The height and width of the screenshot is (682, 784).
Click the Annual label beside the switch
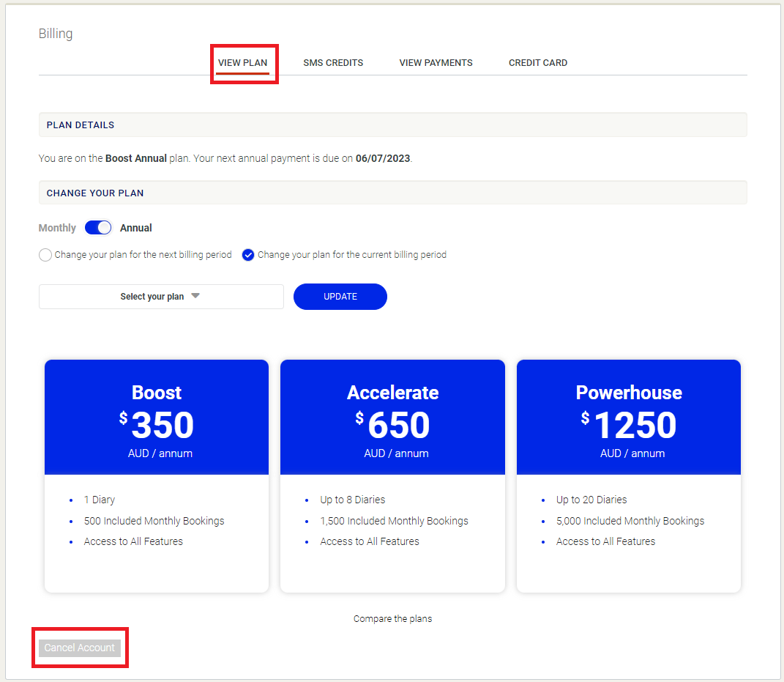(135, 228)
